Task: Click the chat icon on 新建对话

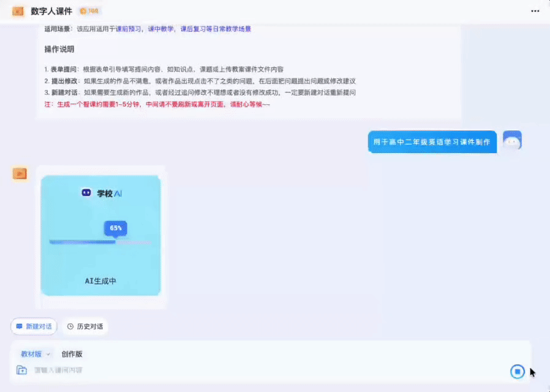Action: (18, 326)
